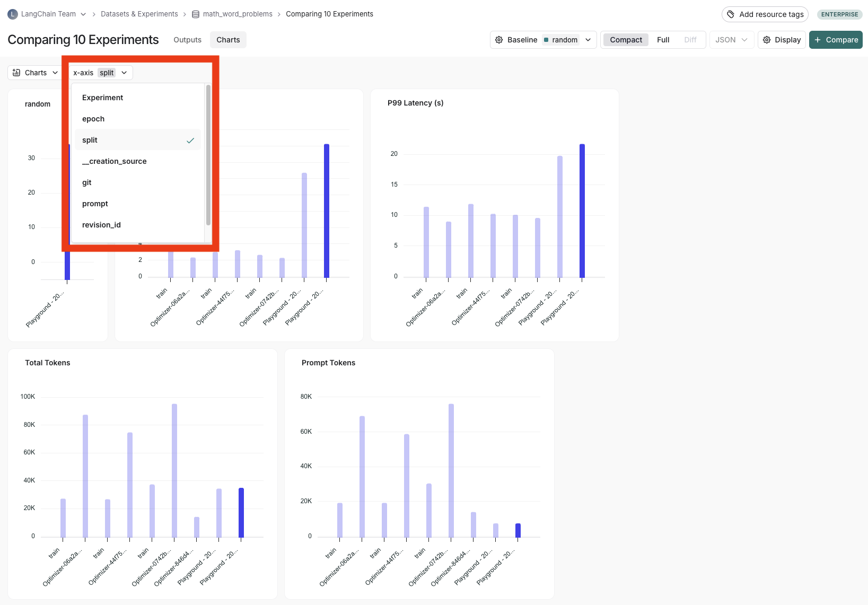Screen dimensions: 868x605
Task: Click the plus icon on the Compare button
Action: coord(816,40)
